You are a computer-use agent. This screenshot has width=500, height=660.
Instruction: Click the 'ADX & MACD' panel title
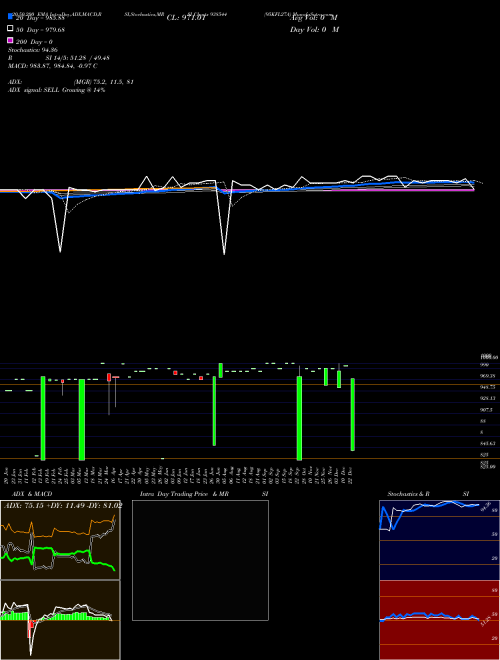[x=32, y=494]
